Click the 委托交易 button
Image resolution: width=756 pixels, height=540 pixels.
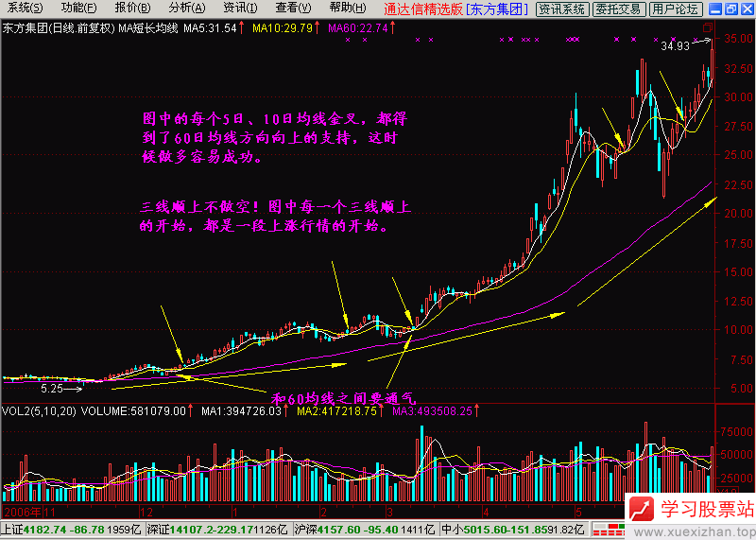pyautogui.click(x=618, y=9)
